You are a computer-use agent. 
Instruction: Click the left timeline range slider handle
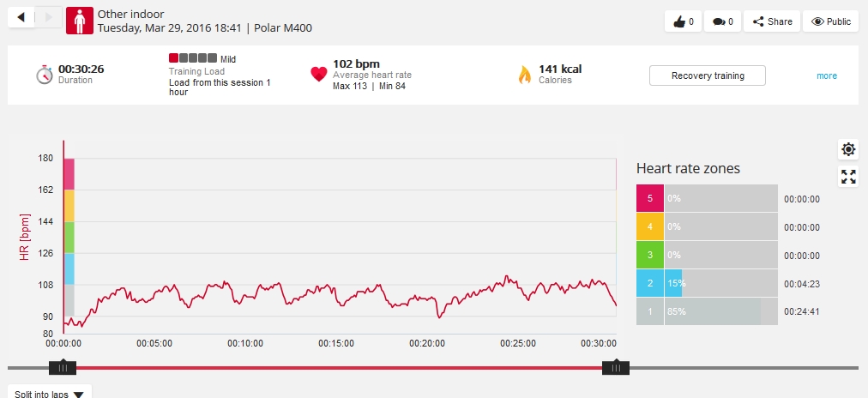click(x=63, y=368)
